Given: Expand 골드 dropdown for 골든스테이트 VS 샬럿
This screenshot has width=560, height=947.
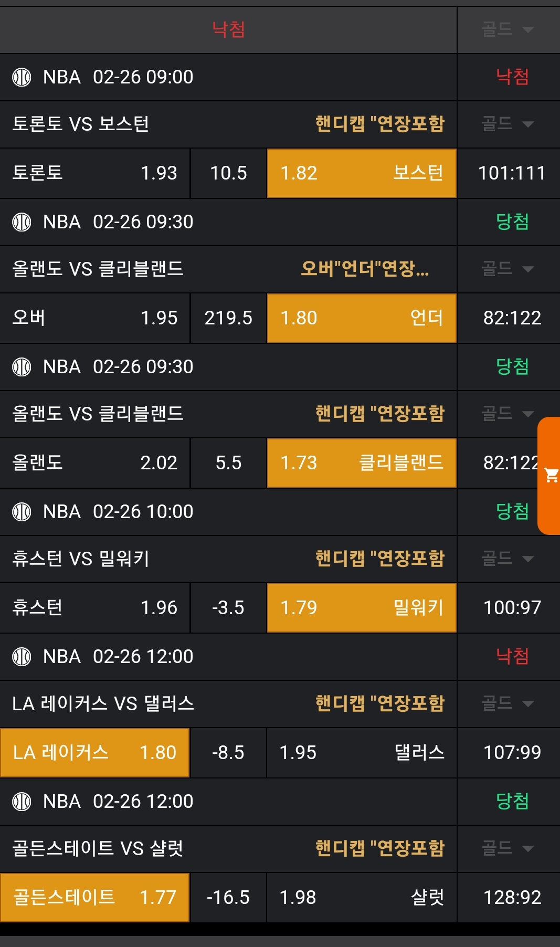Looking at the screenshot, I should pyautogui.click(x=508, y=849).
